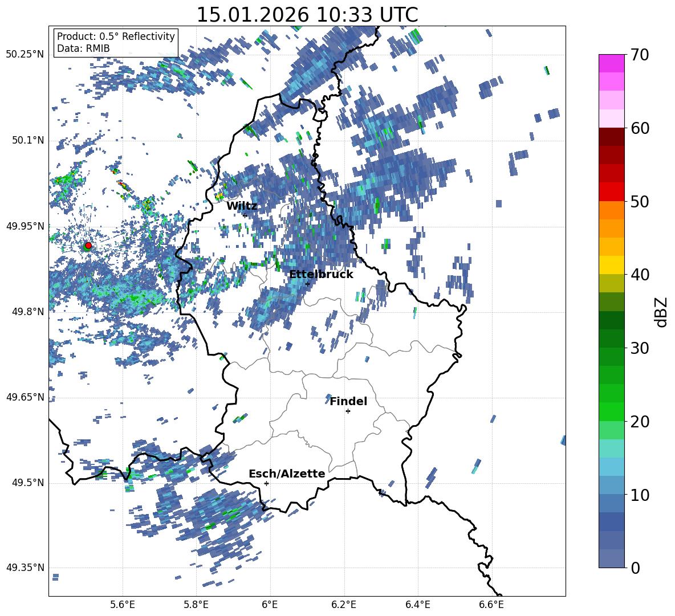Viewport: 675px width, 616px height.
Task: Click the Esch/Alzette station cross marker
Action: click(x=266, y=483)
